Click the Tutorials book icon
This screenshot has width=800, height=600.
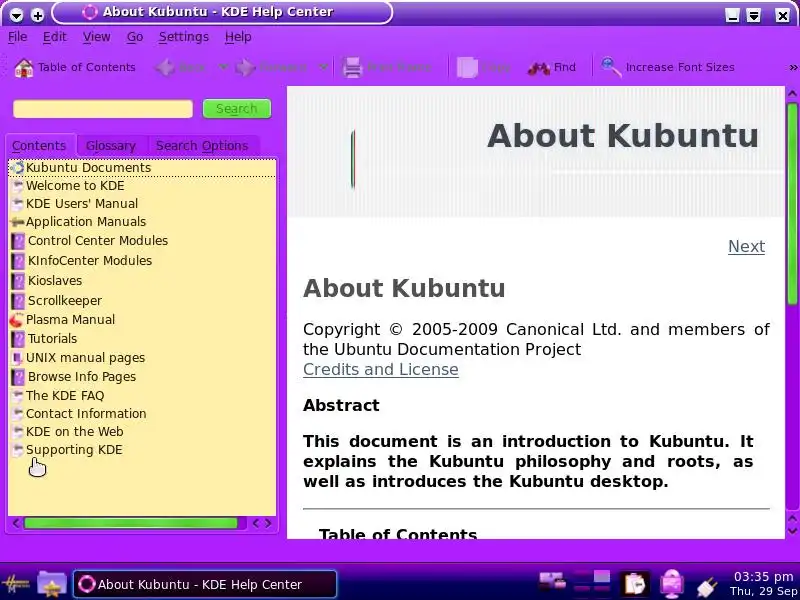(x=18, y=339)
